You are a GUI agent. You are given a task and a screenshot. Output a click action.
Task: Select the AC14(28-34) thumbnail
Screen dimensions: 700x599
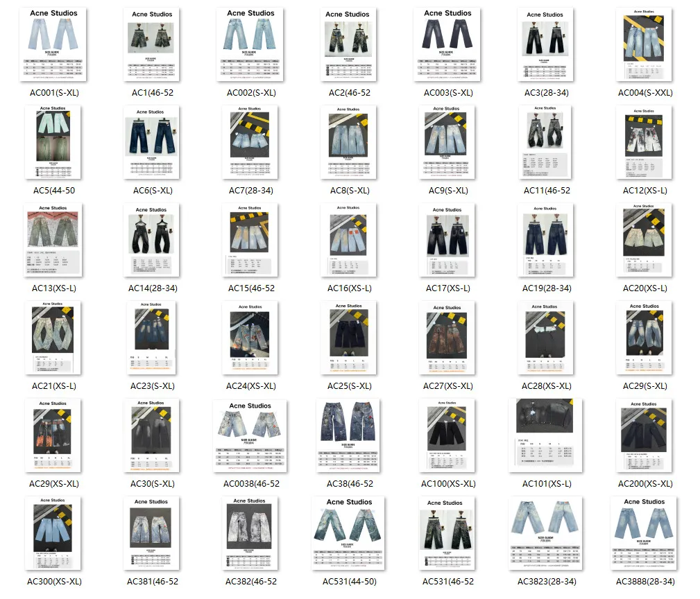151,240
